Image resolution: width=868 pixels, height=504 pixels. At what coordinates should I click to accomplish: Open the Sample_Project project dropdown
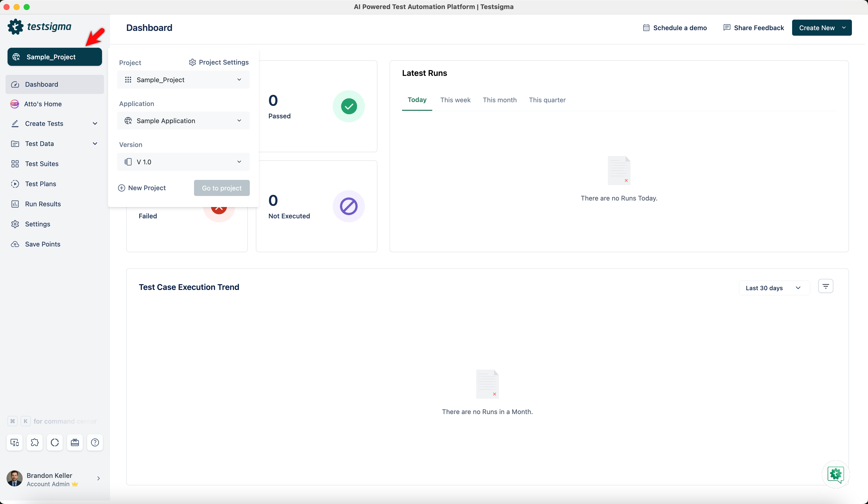pyautogui.click(x=183, y=80)
